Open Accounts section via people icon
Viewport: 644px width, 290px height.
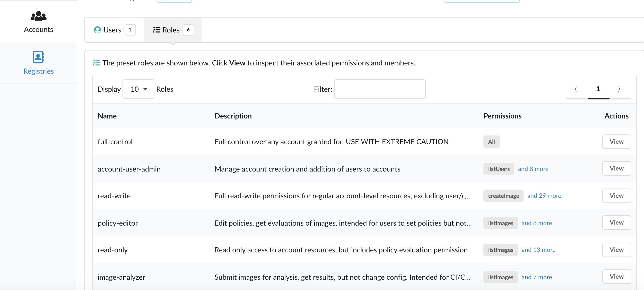click(39, 16)
